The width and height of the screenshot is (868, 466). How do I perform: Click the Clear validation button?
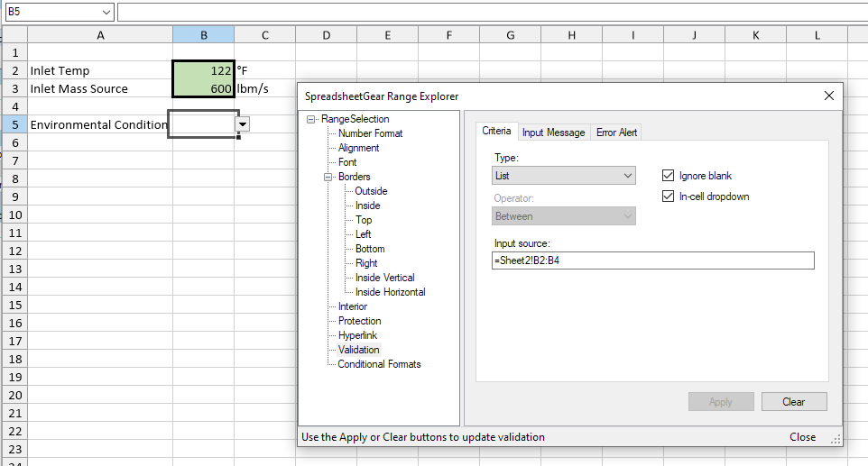click(x=793, y=402)
